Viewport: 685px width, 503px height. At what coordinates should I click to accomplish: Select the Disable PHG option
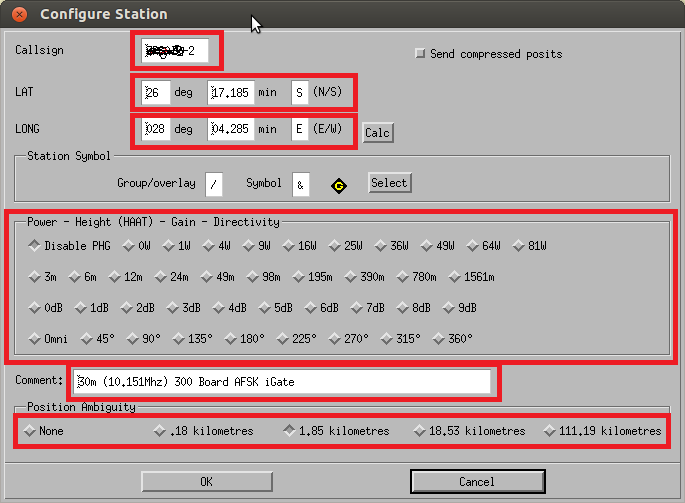(x=69, y=246)
